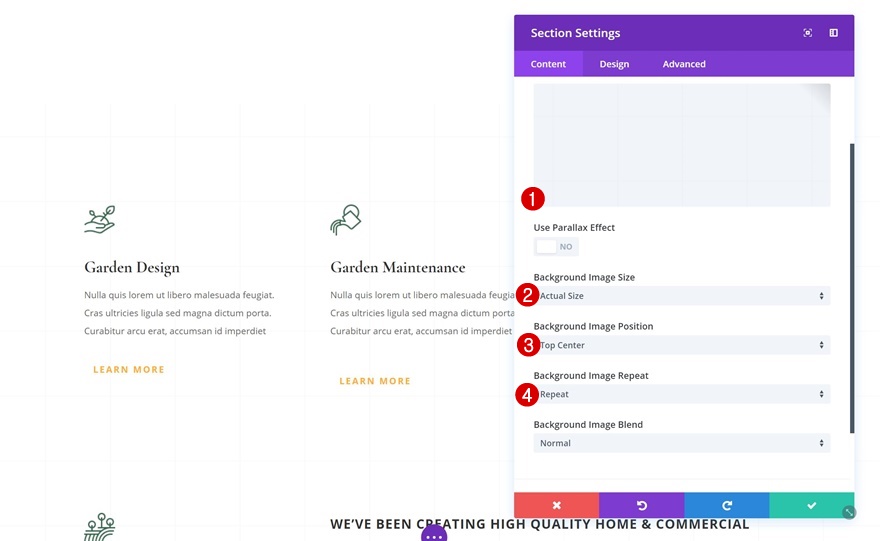
Task: Click Learn More under Garden Design
Action: click(129, 369)
